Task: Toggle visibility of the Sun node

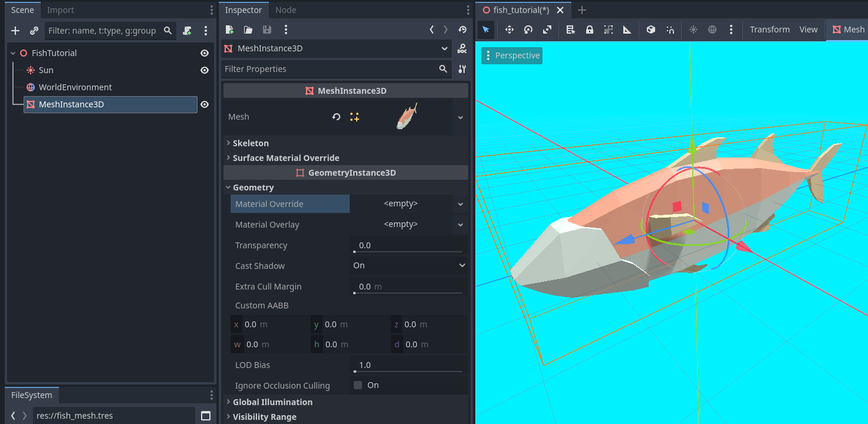Action: click(205, 70)
